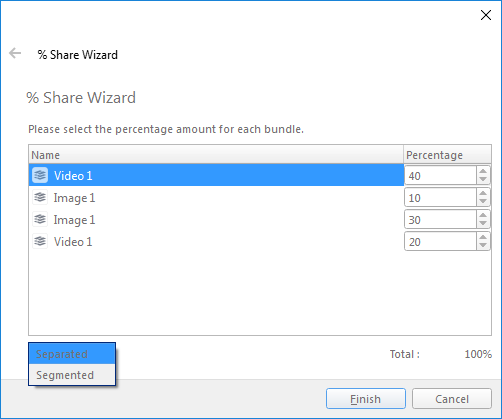Raise the 10 percentage using its up arrow
The height and width of the screenshot is (419, 502).
(483, 193)
